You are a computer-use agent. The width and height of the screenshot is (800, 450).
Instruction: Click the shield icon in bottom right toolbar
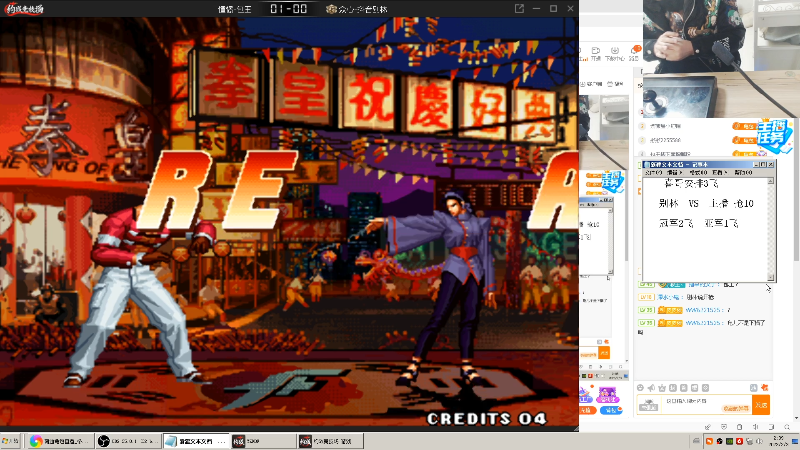(x=723, y=427)
